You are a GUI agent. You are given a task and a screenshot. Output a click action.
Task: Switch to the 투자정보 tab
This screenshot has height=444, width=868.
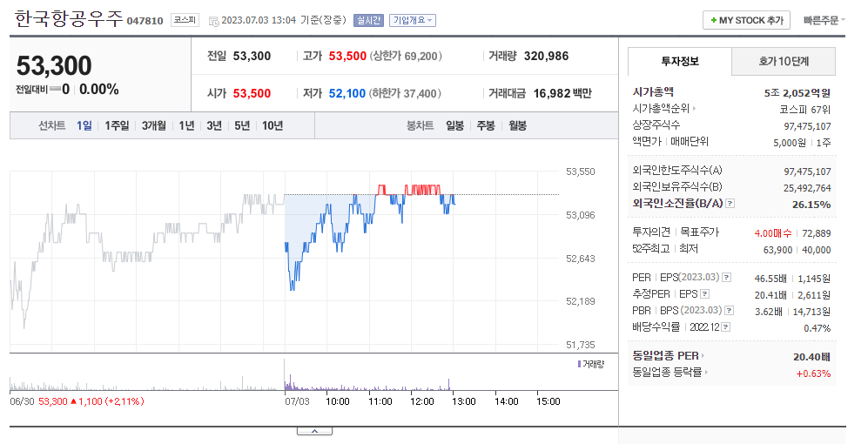click(680, 62)
